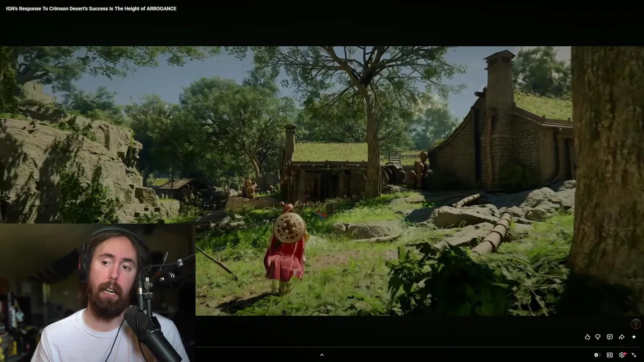Open the comments panel icon
The height and width of the screenshot is (362, 644).
(x=609, y=337)
